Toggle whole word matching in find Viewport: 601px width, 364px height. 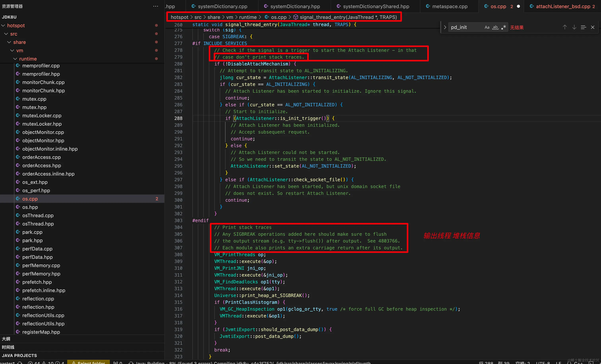click(495, 27)
